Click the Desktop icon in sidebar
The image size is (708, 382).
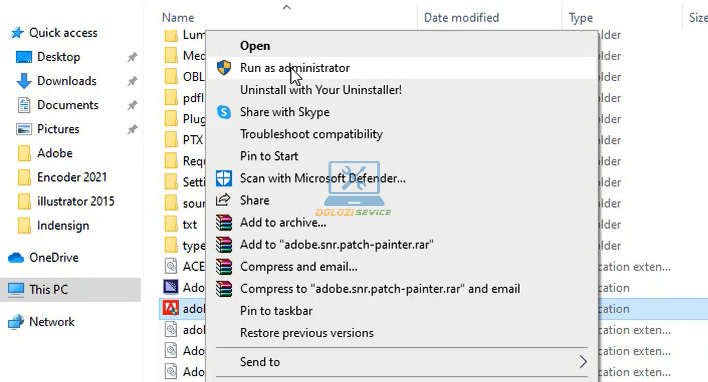pos(24,57)
